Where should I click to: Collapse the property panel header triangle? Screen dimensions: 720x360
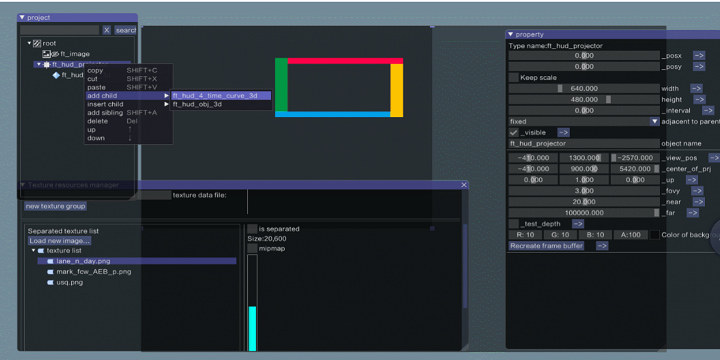[511, 34]
